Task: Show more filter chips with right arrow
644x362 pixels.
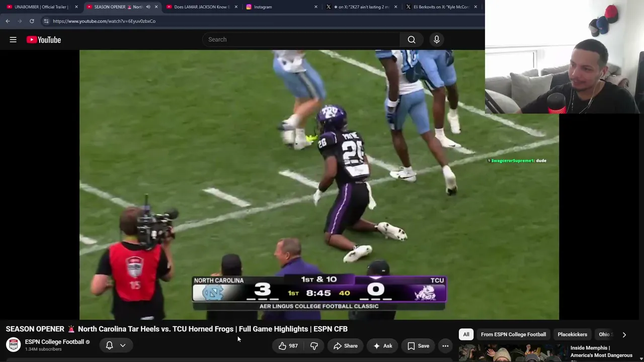Action: 624,334
